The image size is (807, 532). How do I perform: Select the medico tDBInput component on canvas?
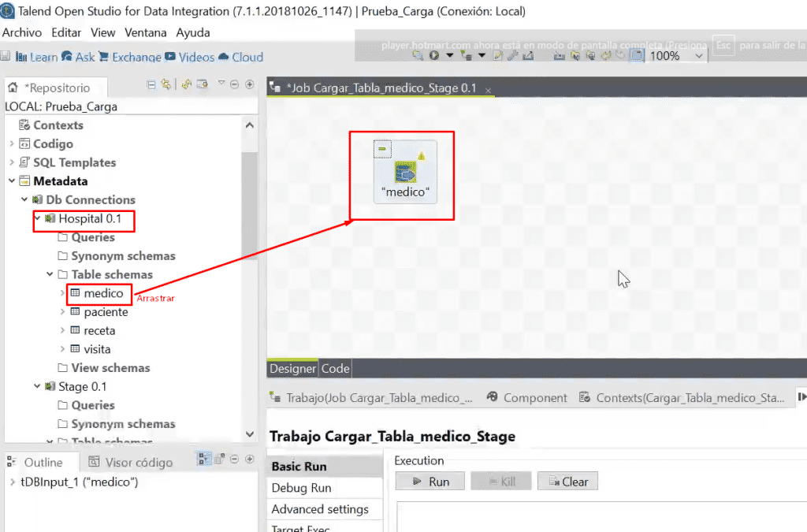tap(406, 173)
